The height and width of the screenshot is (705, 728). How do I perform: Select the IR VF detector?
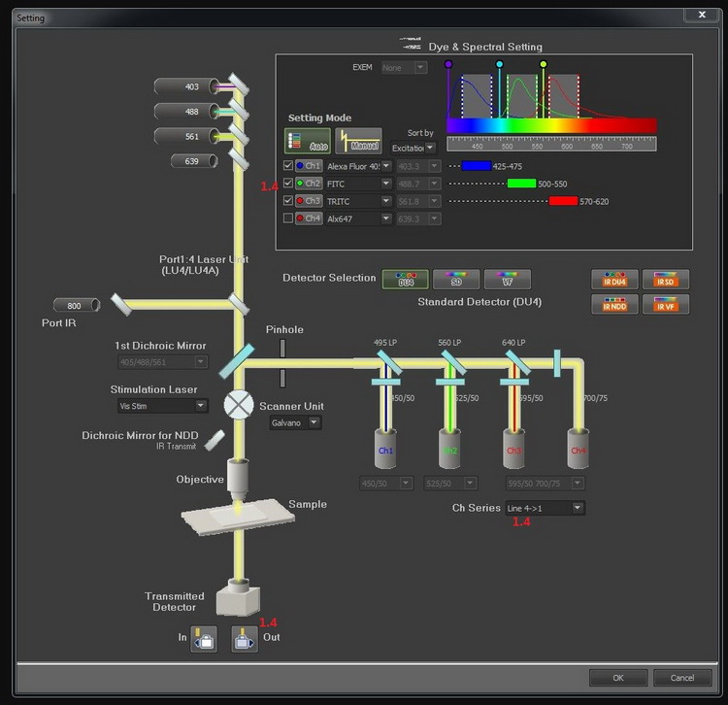665,304
